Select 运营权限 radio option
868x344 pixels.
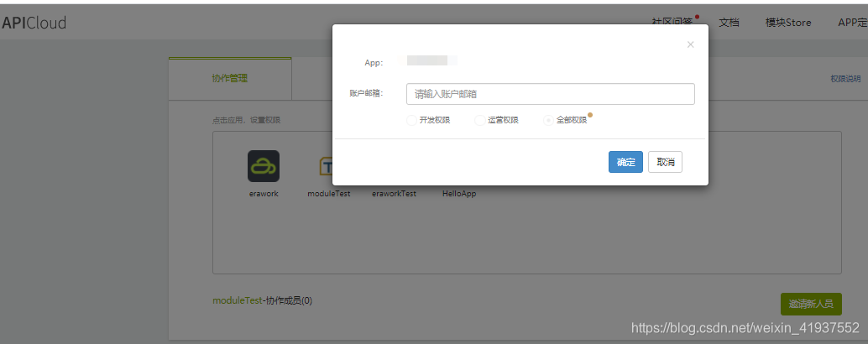point(480,120)
